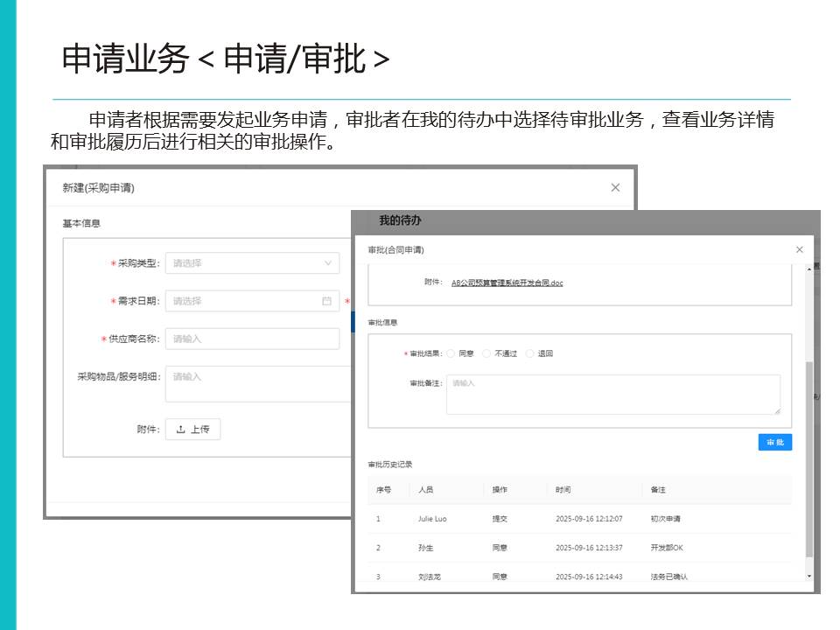Select the 不通过 radio option
Image resolution: width=840 pixels, height=630 pixels.
pos(486,353)
